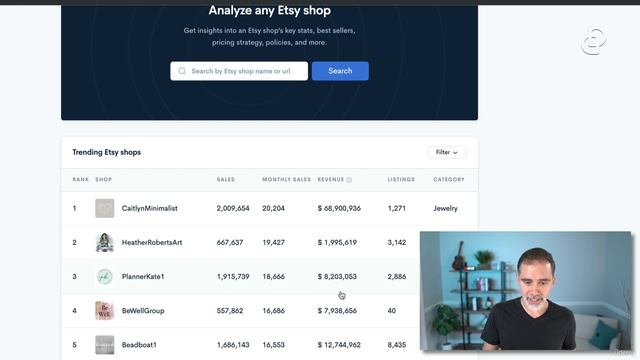
Task: Click the magnifier icon in search field
Action: coord(182,71)
